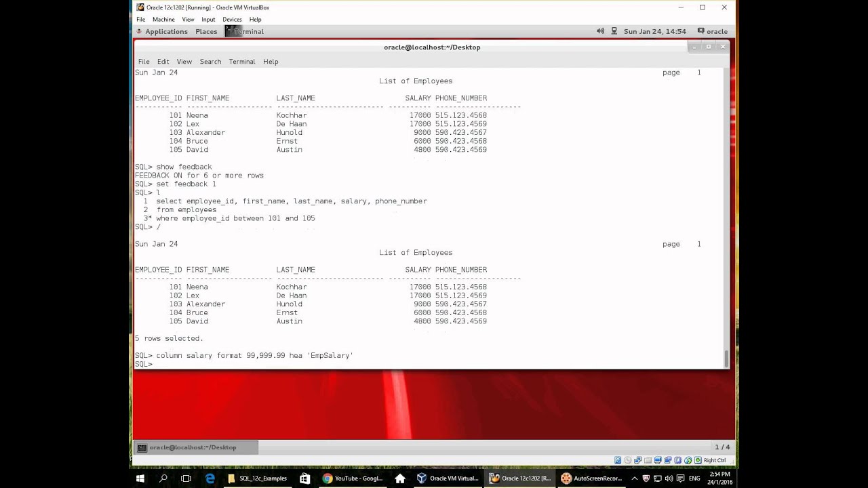Open VirtualBox Input menu

208,20
